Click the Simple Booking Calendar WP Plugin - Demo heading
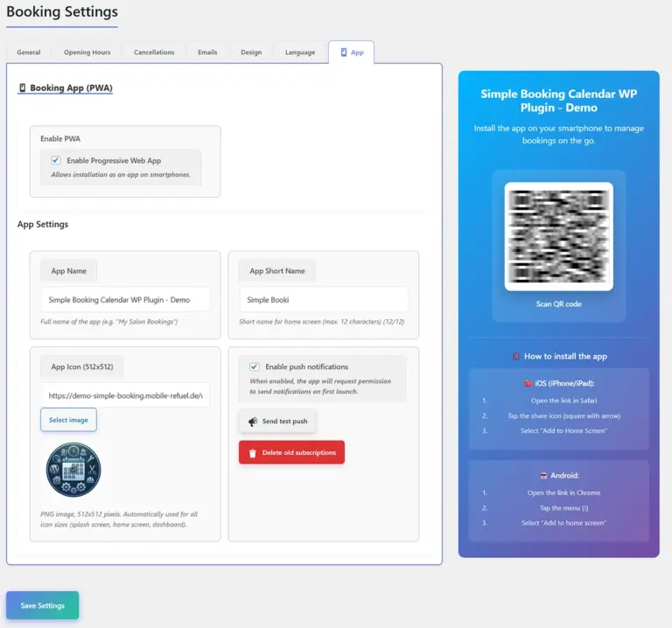672x628 pixels. (x=558, y=101)
